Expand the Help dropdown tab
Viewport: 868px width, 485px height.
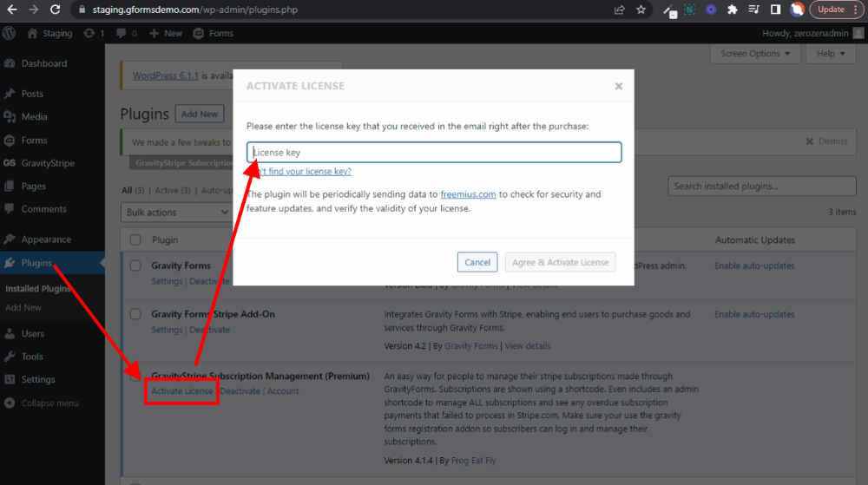(x=831, y=54)
